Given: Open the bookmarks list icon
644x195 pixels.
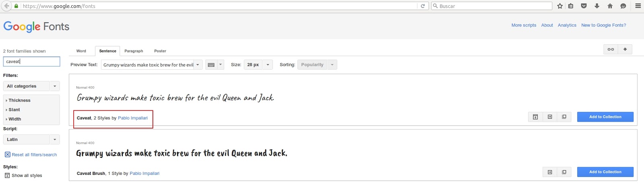Looking at the screenshot, I should click(571, 6).
